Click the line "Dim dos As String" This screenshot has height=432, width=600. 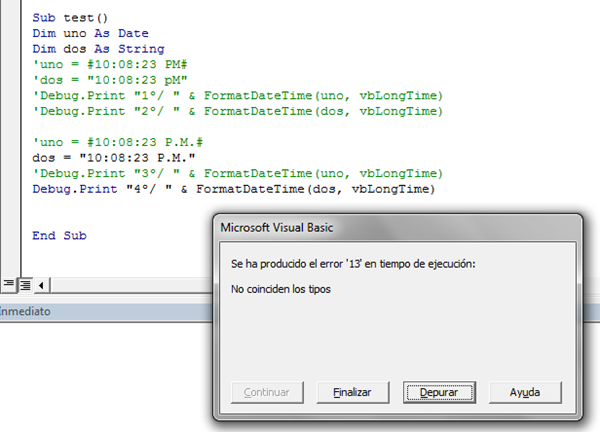[98, 49]
